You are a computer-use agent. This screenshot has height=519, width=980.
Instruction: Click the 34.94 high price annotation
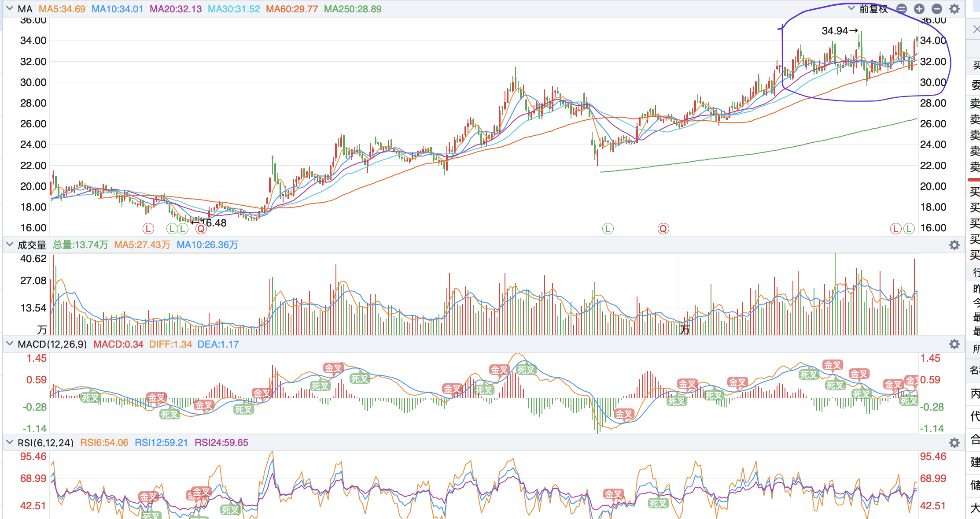click(835, 31)
